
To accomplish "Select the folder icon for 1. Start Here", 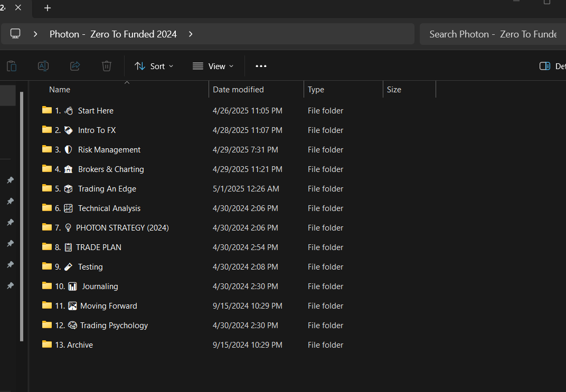I will [47, 110].
